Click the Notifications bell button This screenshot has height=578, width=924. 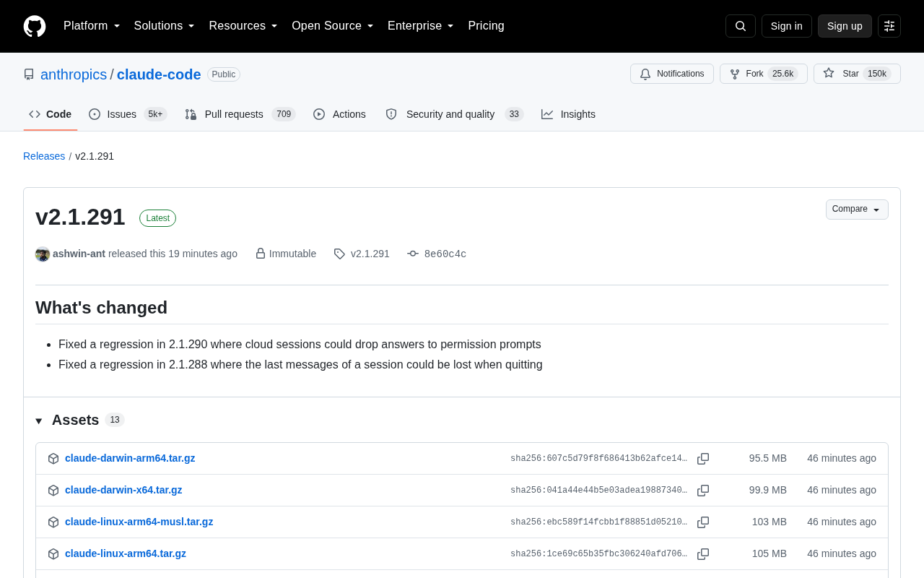pos(672,74)
